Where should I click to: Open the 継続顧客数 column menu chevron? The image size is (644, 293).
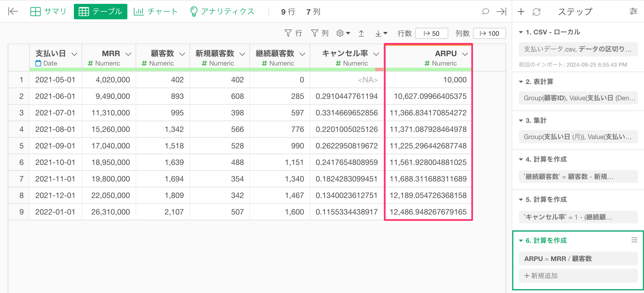click(302, 54)
